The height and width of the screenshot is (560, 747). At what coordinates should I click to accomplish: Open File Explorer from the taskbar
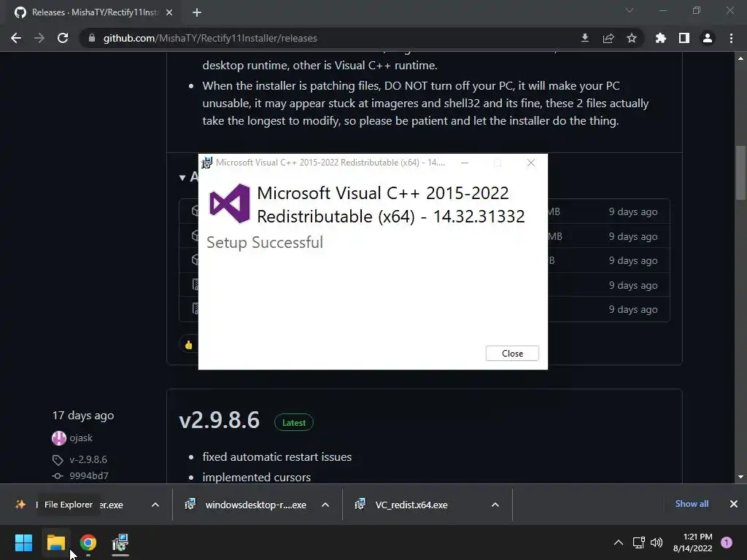pos(55,542)
